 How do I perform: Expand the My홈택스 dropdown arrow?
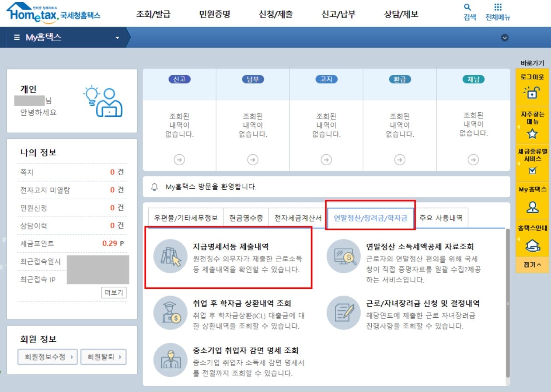point(117,38)
